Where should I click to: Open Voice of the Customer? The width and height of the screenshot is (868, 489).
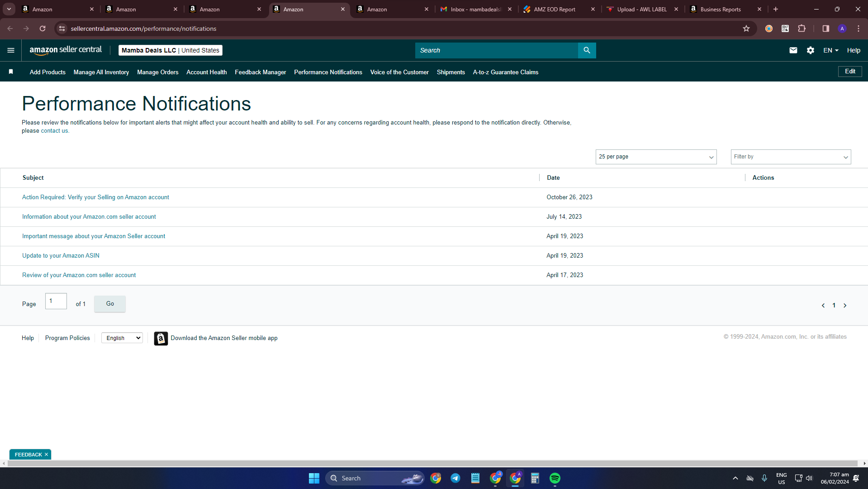pyautogui.click(x=399, y=72)
